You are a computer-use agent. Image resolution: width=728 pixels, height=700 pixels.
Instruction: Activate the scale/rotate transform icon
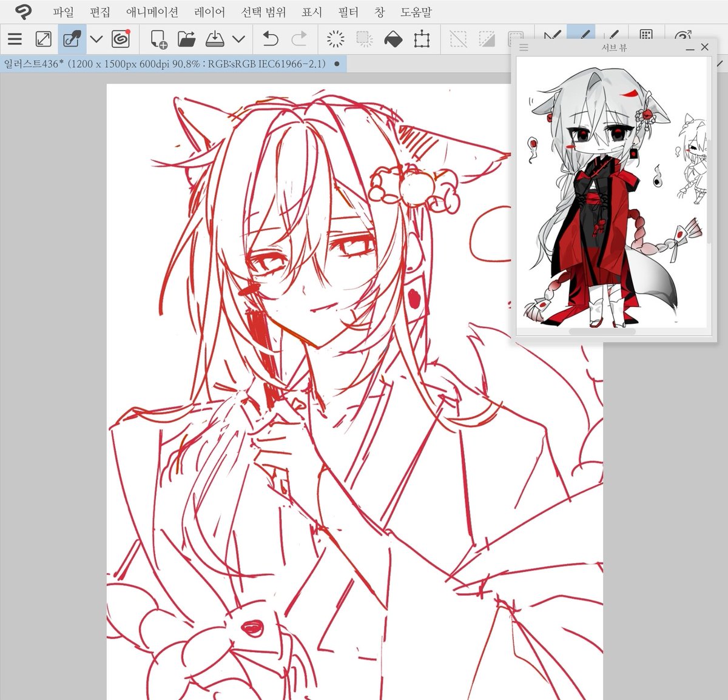[x=422, y=39]
